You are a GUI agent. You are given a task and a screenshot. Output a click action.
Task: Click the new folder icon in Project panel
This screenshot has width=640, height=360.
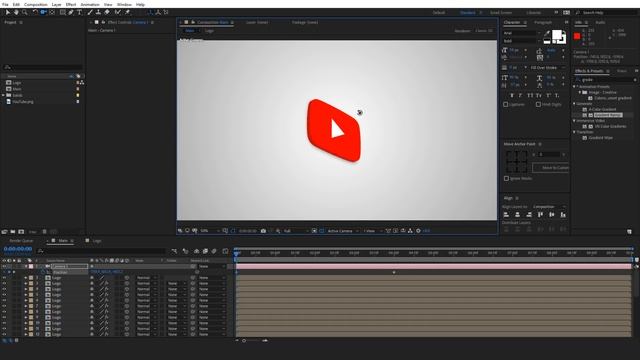tap(13, 232)
